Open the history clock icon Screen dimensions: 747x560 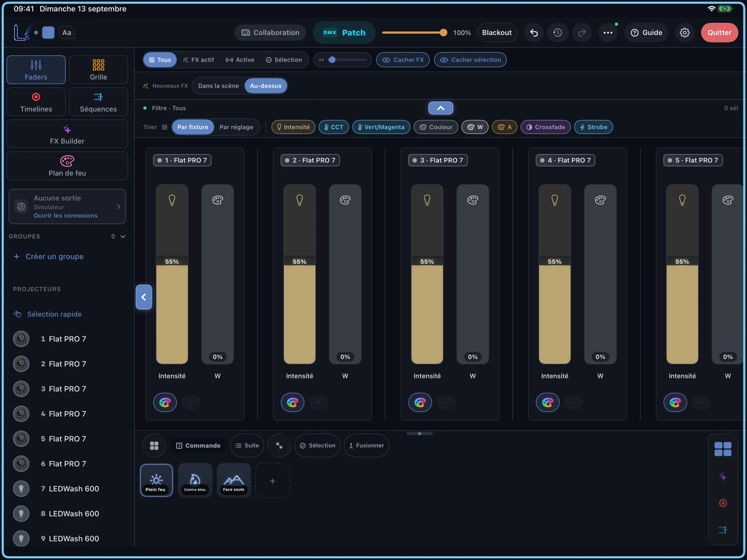tap(557, 33)
